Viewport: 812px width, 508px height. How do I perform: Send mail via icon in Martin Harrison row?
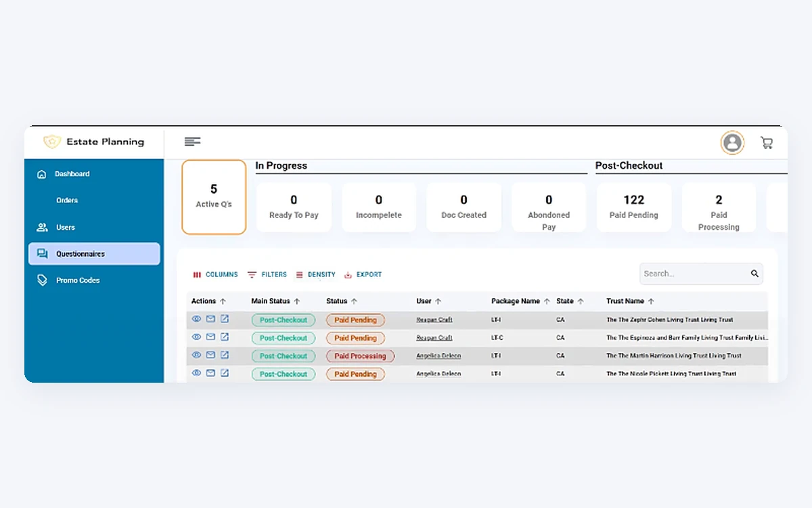(x=210, y=354)
